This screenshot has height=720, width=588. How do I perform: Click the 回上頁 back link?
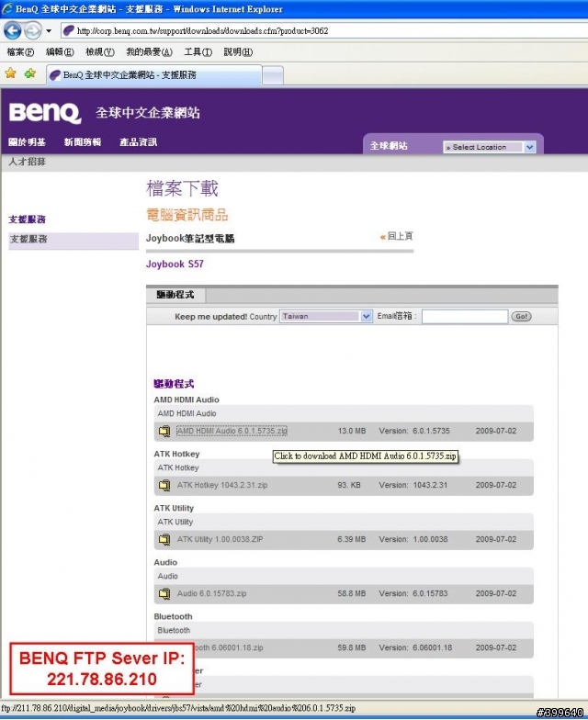tap(397, 236)
